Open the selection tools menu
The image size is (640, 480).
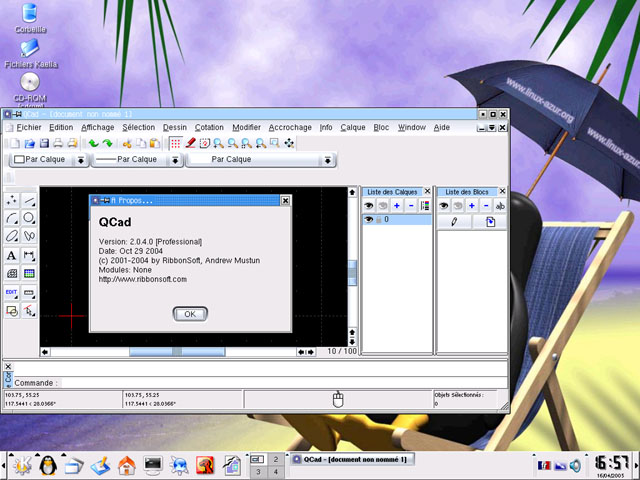(29, 311)
